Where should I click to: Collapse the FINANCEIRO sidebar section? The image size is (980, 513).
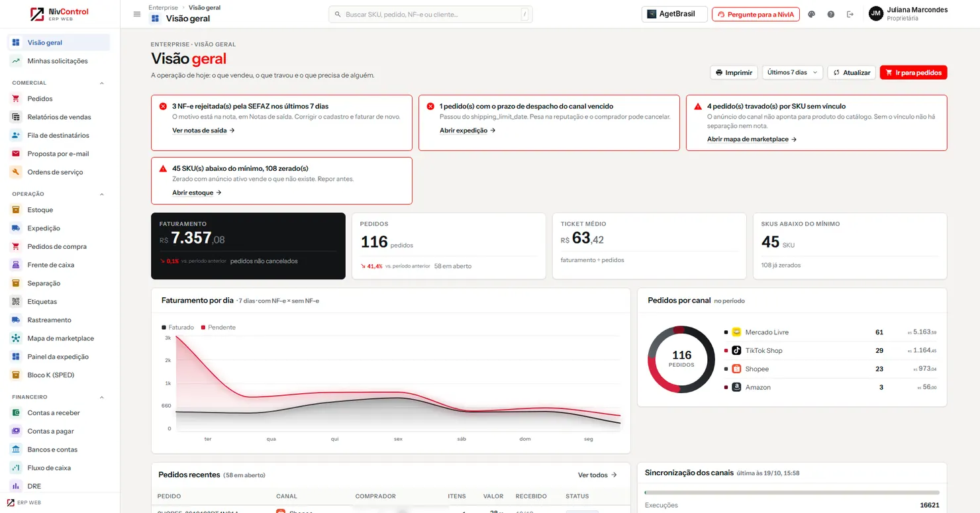102,397
